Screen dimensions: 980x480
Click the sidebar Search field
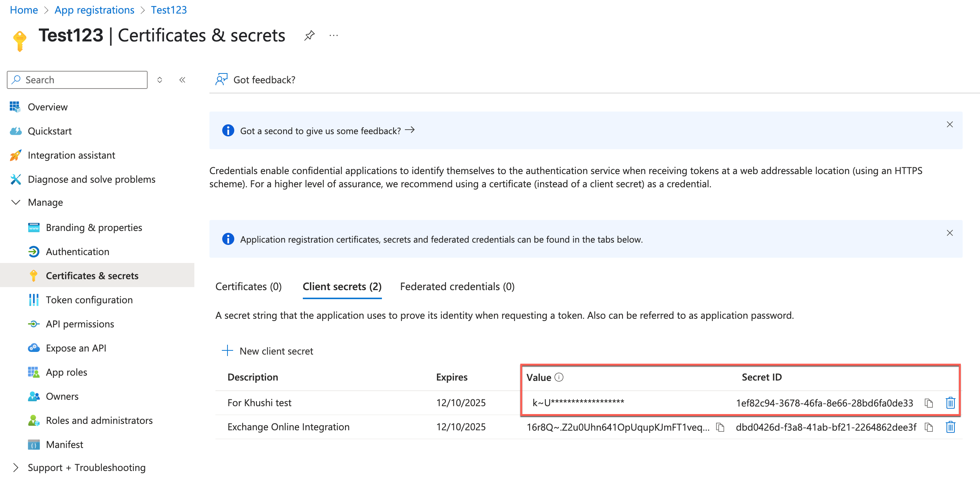coord(77,80)
